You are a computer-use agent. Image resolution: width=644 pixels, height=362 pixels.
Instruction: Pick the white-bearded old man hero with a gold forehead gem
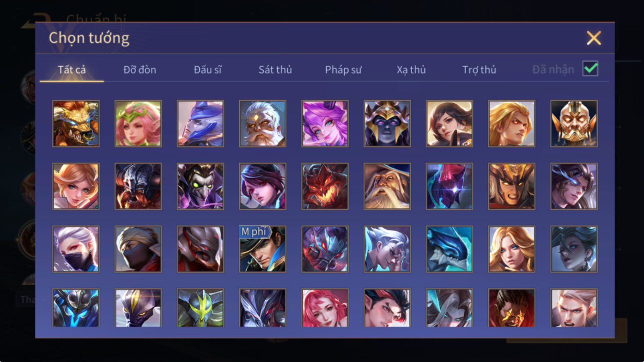[x=263, y=124]
